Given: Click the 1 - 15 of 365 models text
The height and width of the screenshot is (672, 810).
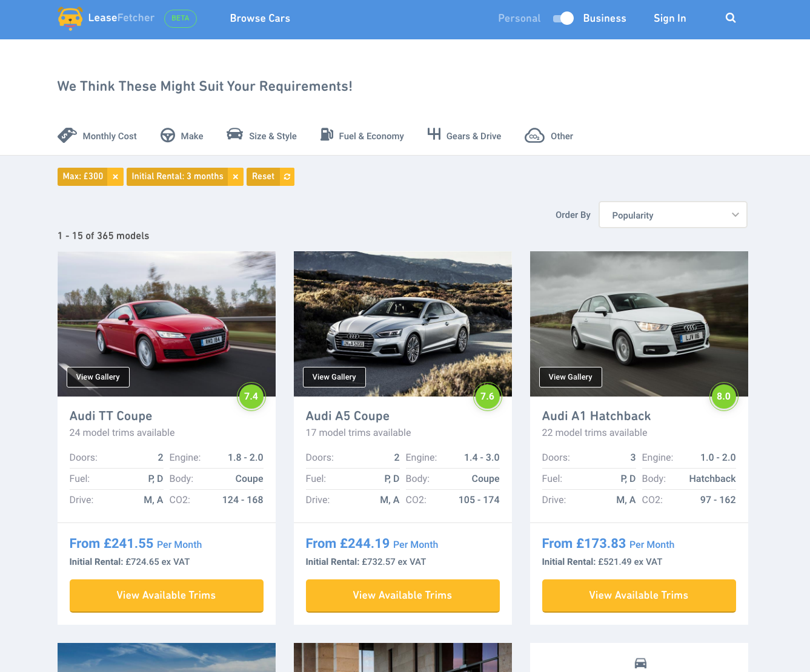Looking at the screenshot, I should click(x=104, y=236).
